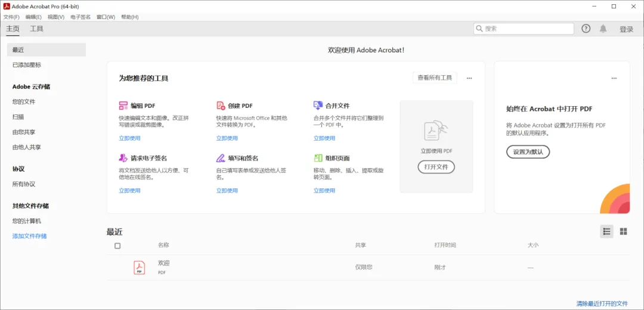The width and height of the screenshot is (644, 310).
Task: Click the 登录 sign-in button
Action: 626,29
